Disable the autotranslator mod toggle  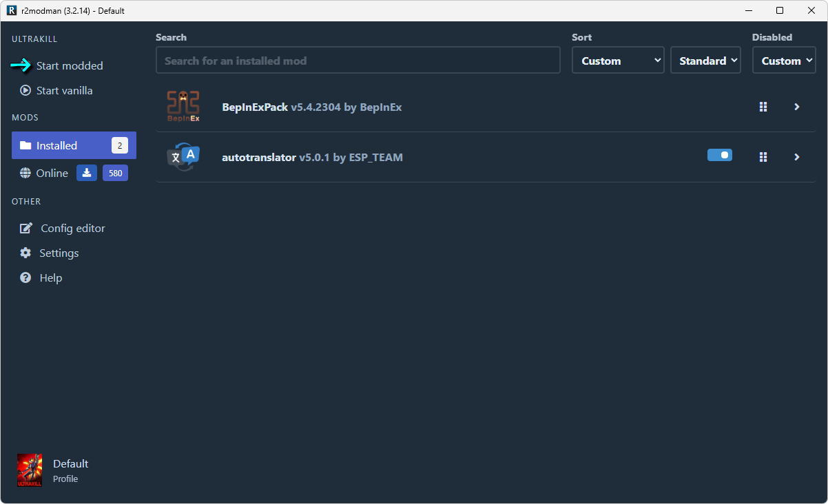719,156
